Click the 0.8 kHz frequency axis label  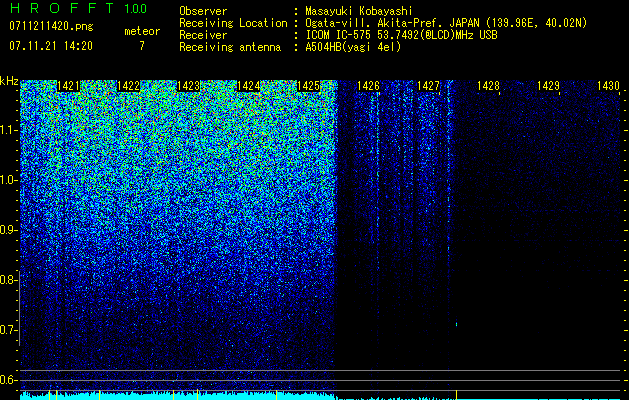point(8,280)
